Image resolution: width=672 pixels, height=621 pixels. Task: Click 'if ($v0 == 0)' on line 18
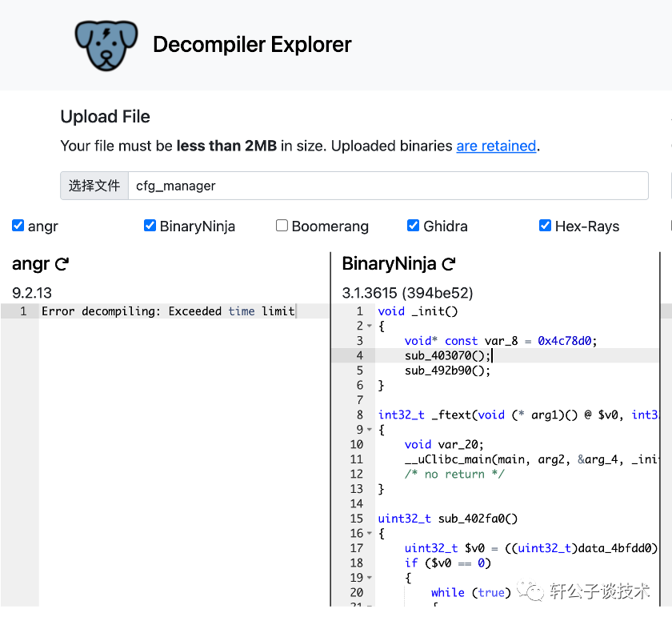[x=448, y=563]
